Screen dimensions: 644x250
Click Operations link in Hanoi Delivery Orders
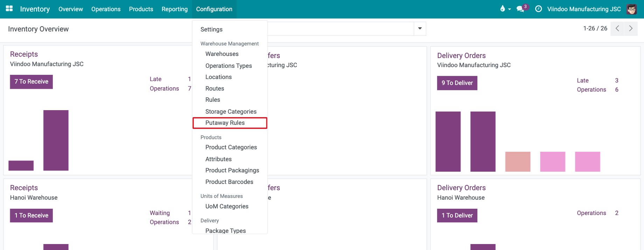point(591,213)
